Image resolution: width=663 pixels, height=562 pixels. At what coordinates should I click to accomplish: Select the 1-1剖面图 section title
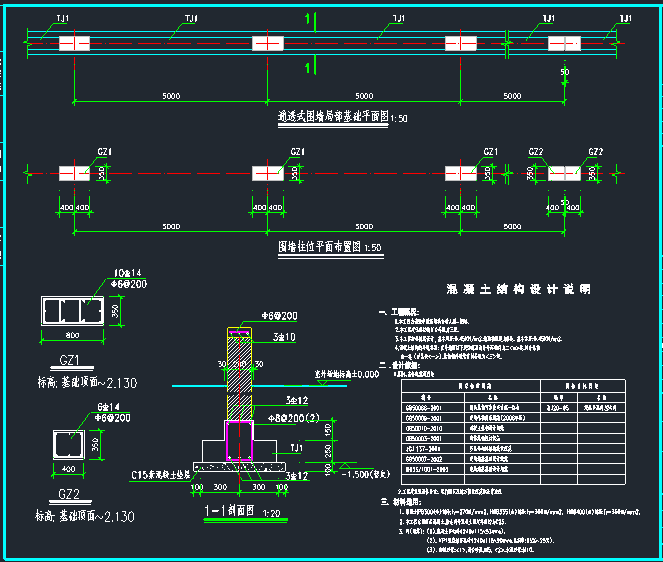tap(230, 510)
